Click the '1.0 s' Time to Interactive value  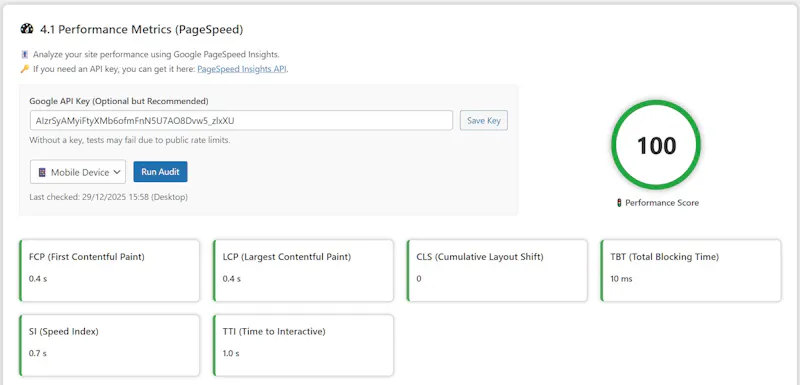[x=231, y=353]
